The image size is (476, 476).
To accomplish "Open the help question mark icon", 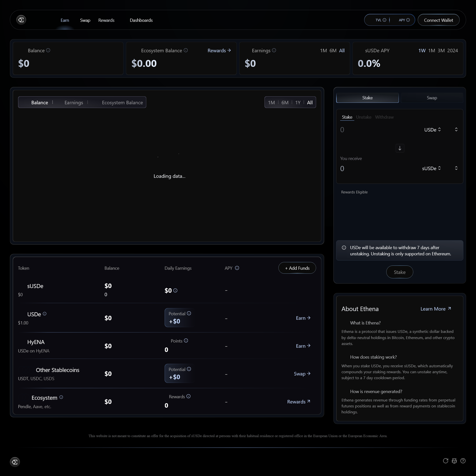I will pos(463,461).
